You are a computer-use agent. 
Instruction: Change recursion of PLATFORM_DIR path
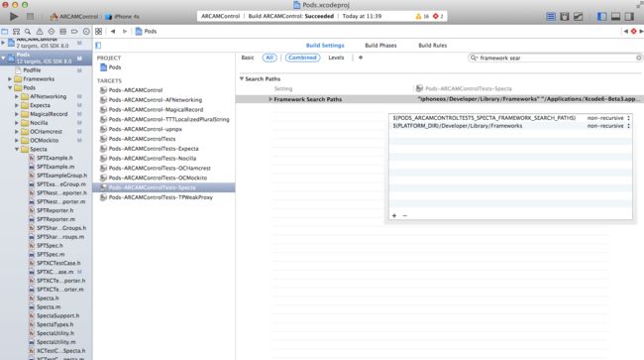[608, 126]
